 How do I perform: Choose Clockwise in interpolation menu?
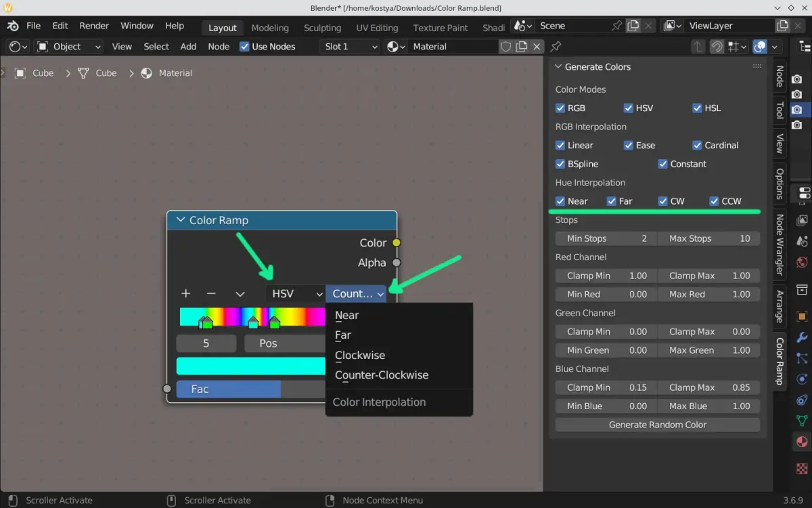[x=399, y=355]
